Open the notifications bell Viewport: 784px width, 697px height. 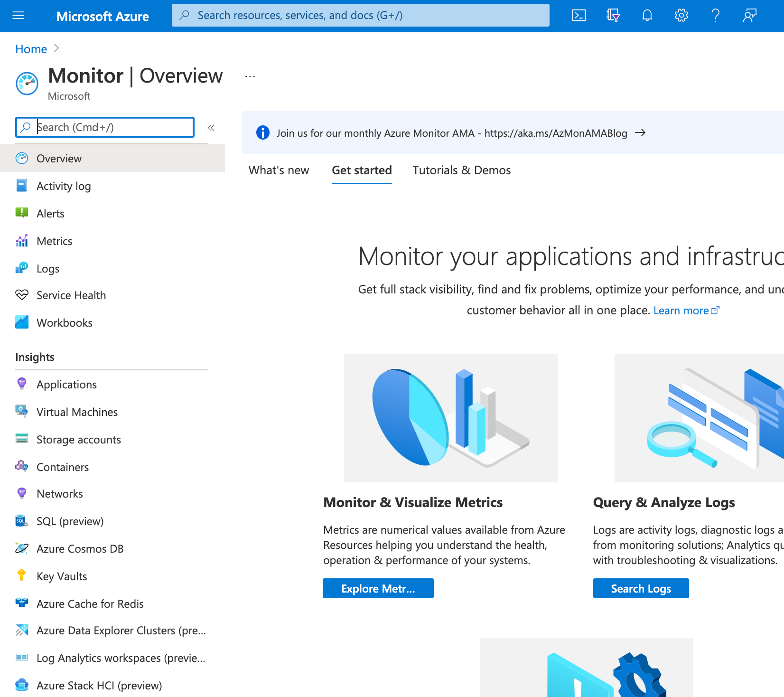[647, 16]
